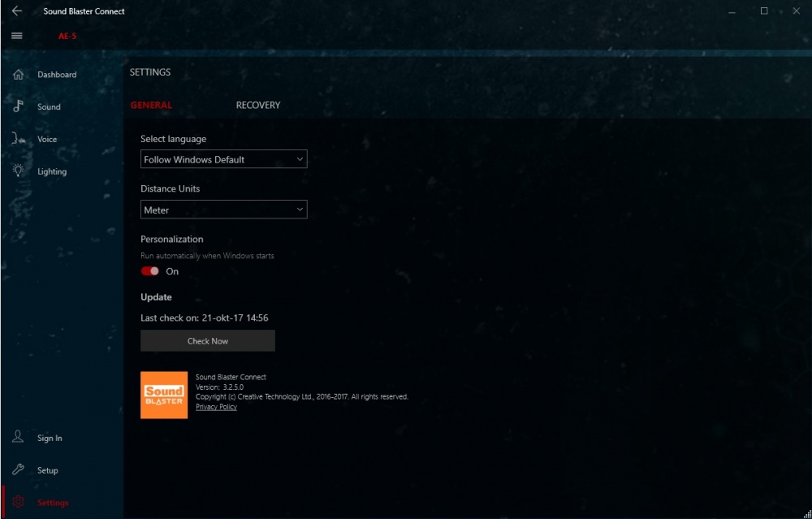The width and height of the screenshot is (812, 519).
Task: Click the Dashboard home icon
Action: [18, 75]
